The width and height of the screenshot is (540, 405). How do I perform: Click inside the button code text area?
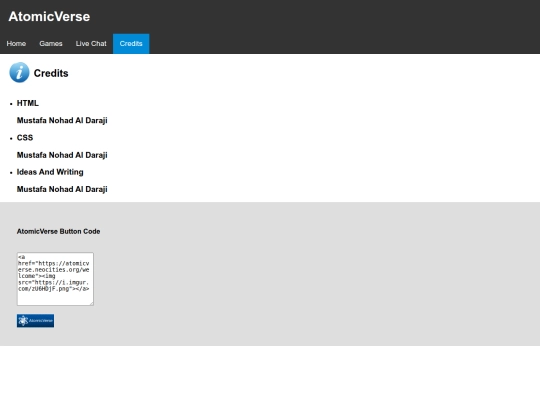[x=55, y=279]
